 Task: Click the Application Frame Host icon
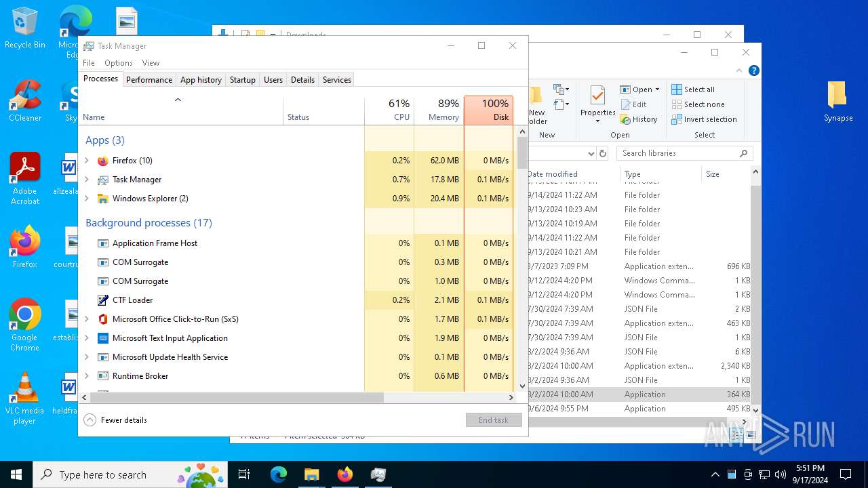click(103, 243)
